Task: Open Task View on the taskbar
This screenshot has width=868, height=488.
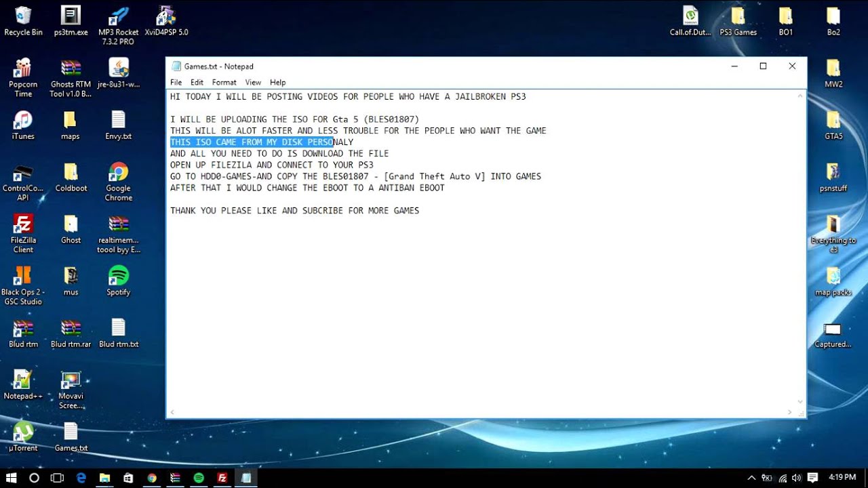Action: (x=57, y=478)
